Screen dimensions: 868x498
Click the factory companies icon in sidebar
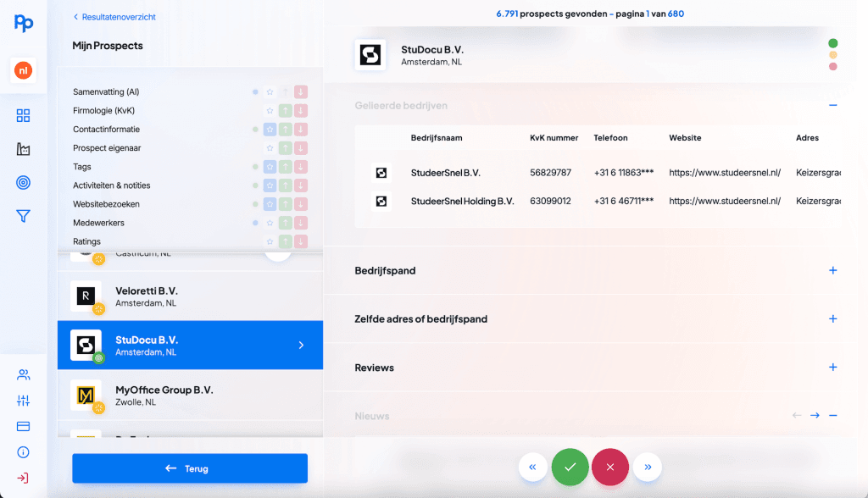[x=23, y=149]
